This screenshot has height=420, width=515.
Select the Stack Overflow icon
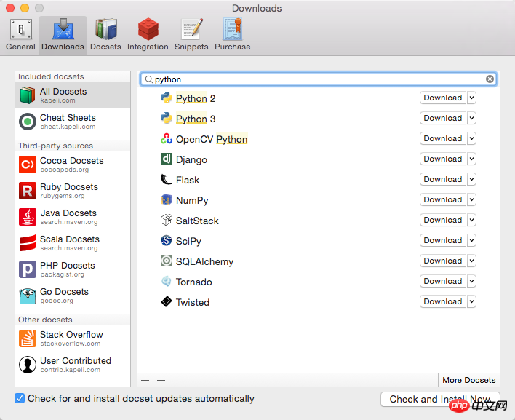click(27, 338)
